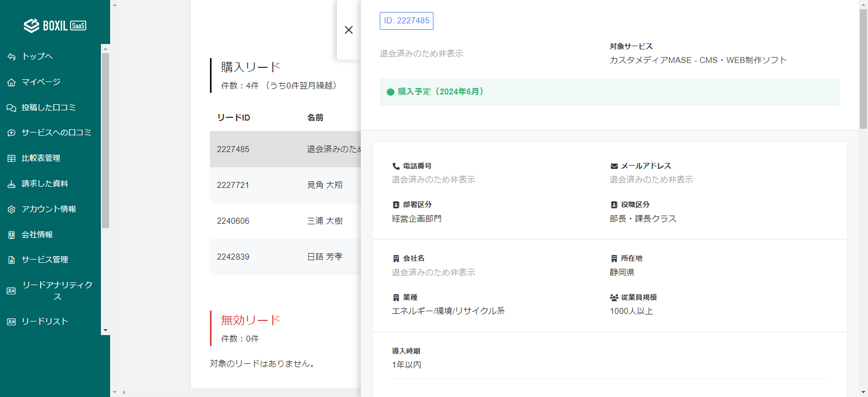This screenshot has width=868, height=397.
Task: Click the download icon for 請求した資料
Action: pyautogui.click(x=11, y=184)
